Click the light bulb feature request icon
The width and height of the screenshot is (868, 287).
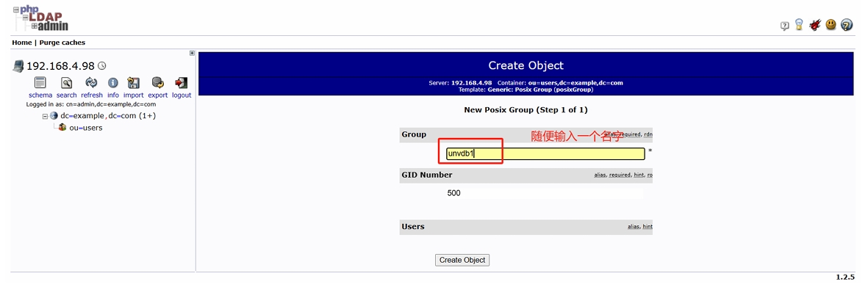(799, 25)
